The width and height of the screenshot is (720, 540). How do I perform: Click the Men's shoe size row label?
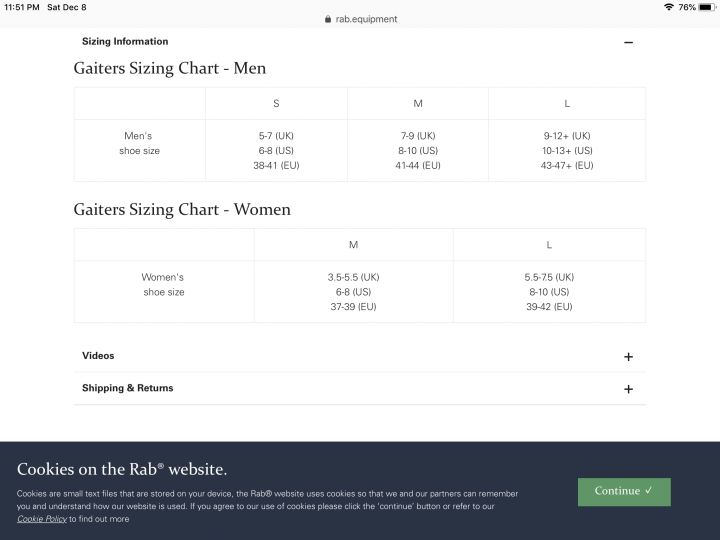140,143
